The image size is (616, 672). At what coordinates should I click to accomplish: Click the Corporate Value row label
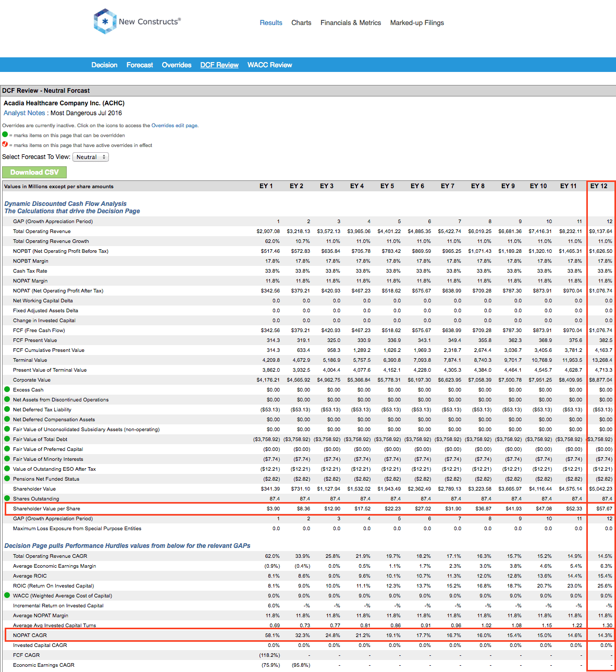(32, 380)
